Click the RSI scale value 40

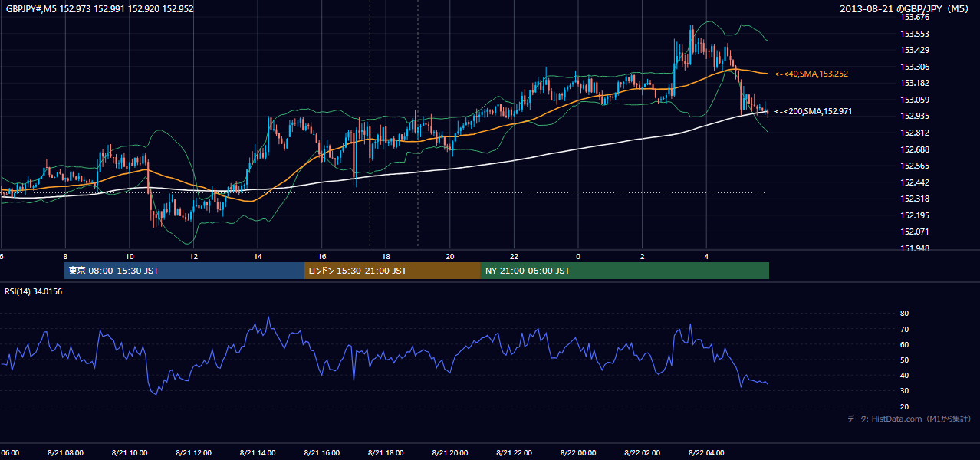click(x=904, y=376)
